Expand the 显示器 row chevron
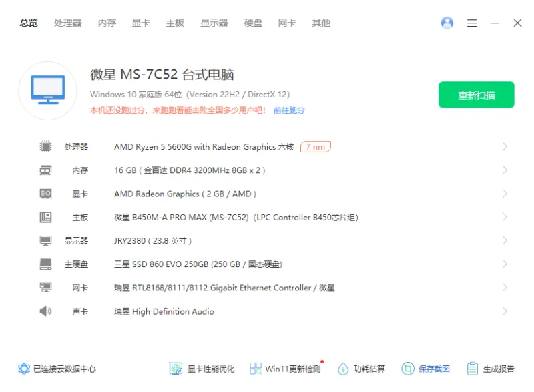 [x=505, y=240]
